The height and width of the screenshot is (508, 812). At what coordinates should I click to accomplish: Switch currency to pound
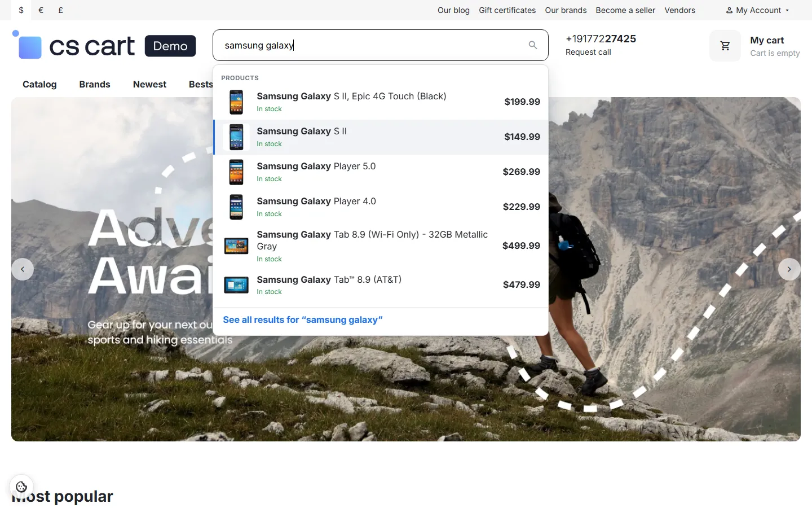coord(60,10)
